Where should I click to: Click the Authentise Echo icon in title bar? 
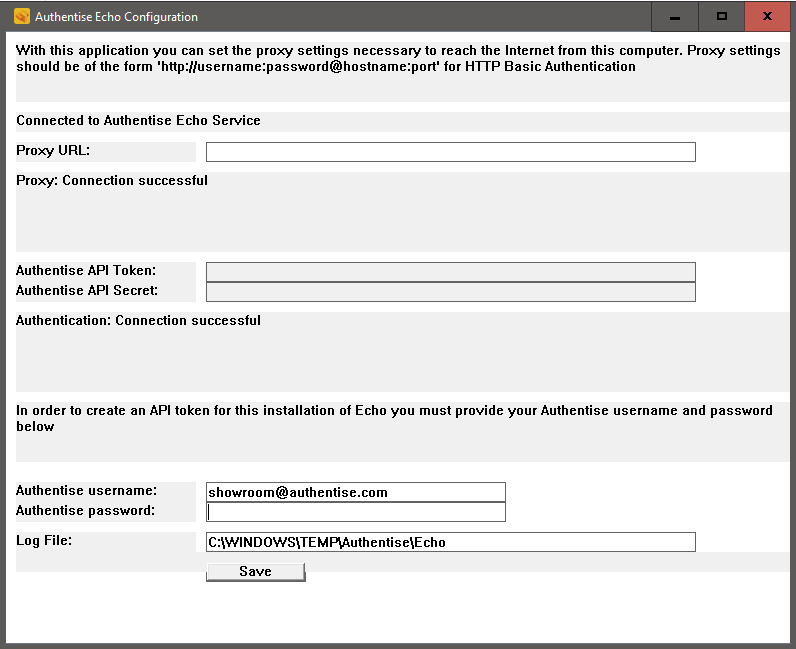(21, 17)
